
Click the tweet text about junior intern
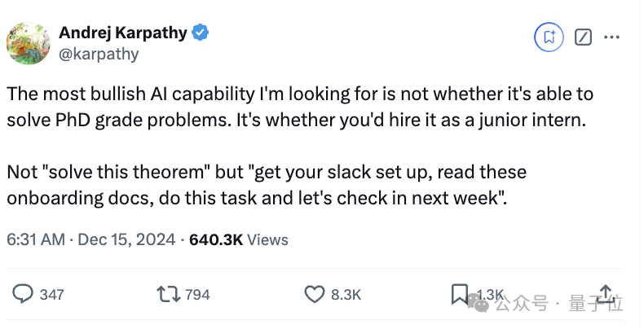[x=300, y=146]
